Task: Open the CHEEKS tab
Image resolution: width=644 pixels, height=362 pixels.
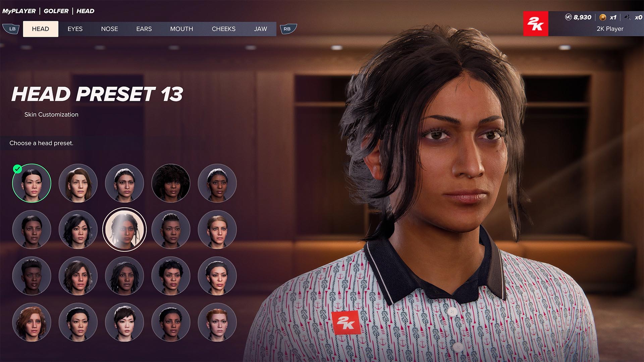Action: click(x=223, y=29)
